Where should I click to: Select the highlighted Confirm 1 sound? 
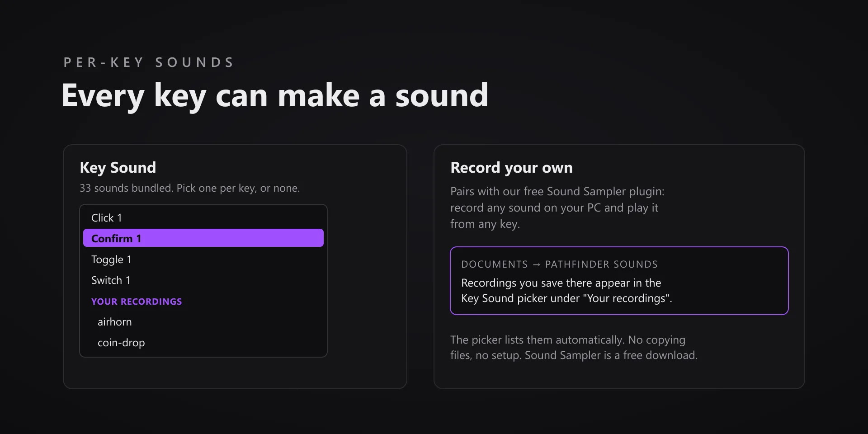point(203,238)
